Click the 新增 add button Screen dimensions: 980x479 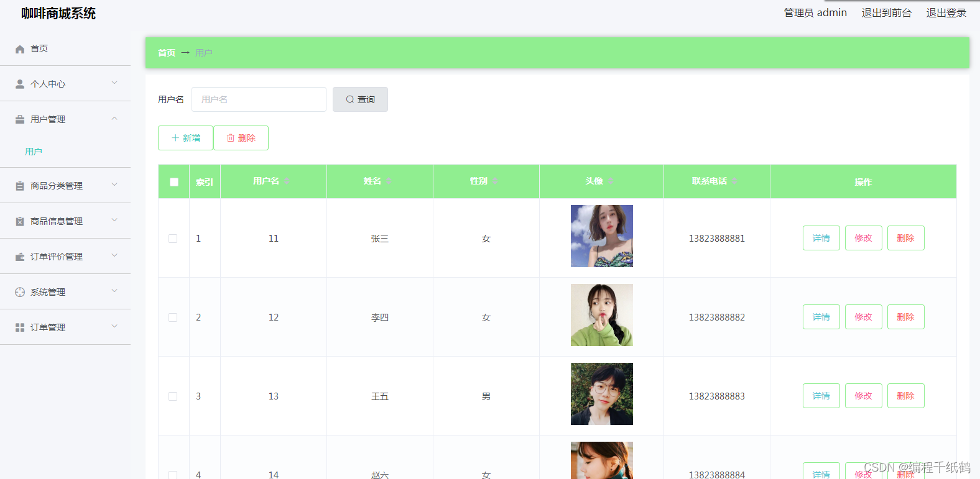click(185, 138)
